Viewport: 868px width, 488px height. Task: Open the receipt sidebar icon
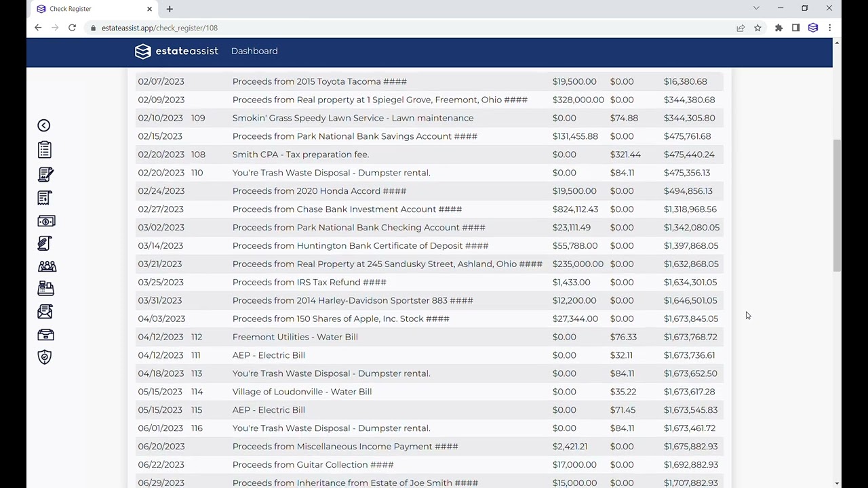[x=45, y=198]
